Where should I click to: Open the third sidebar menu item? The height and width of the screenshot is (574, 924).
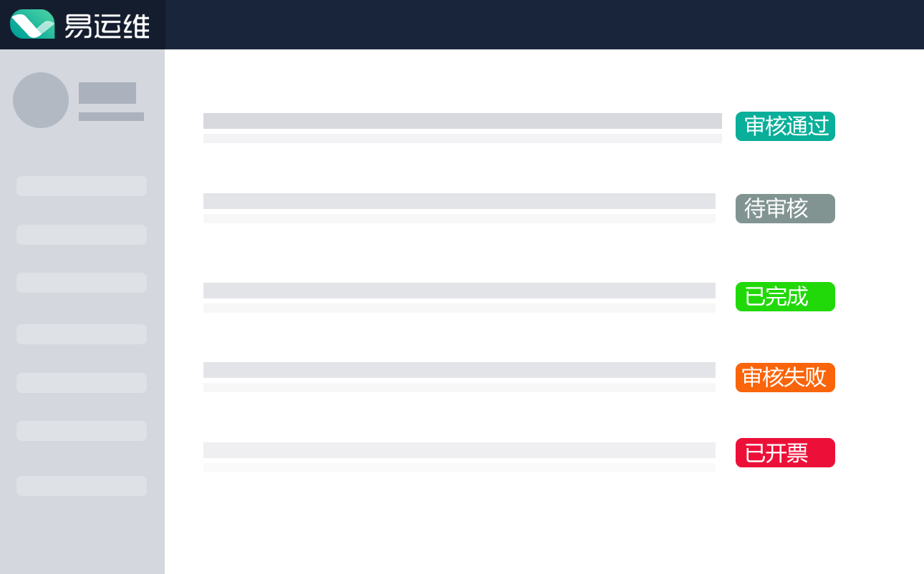click(x=82, y=283)
